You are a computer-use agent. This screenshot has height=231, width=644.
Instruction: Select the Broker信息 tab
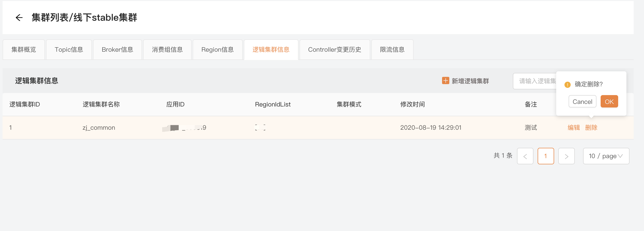click(x=117, y=50)
